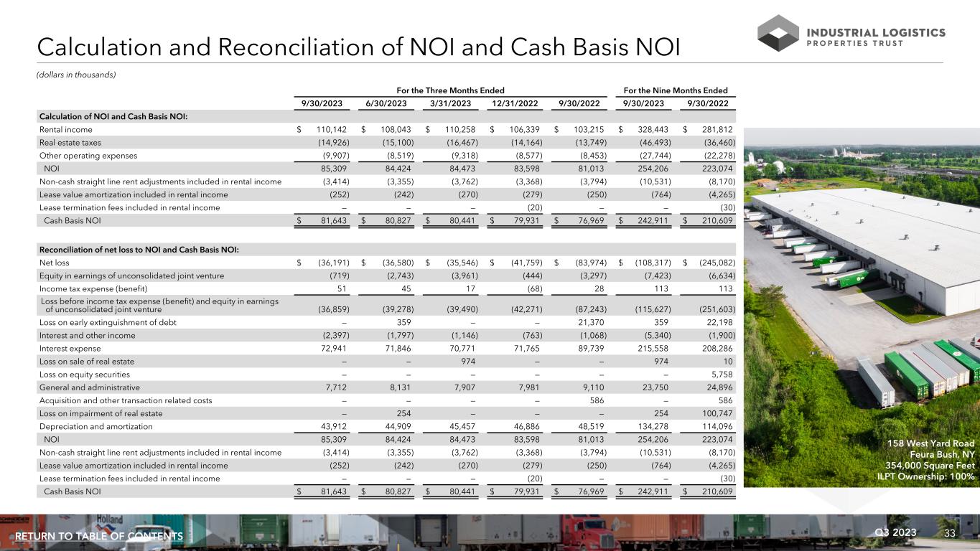Select the 'Net loss' row label
Viewport: 980px width, 551px height.
56,263
